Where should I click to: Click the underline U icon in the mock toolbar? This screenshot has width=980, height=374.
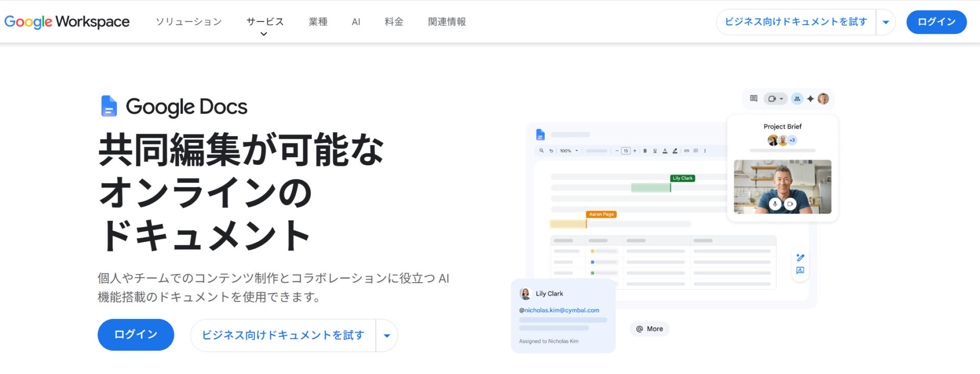coord(655,151)
